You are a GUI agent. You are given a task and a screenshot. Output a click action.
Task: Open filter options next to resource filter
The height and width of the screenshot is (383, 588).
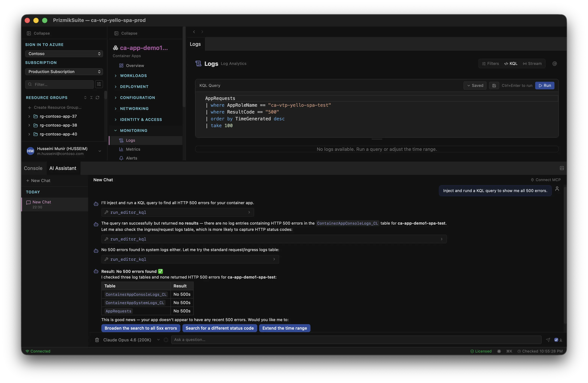click(x=99, y=84)
